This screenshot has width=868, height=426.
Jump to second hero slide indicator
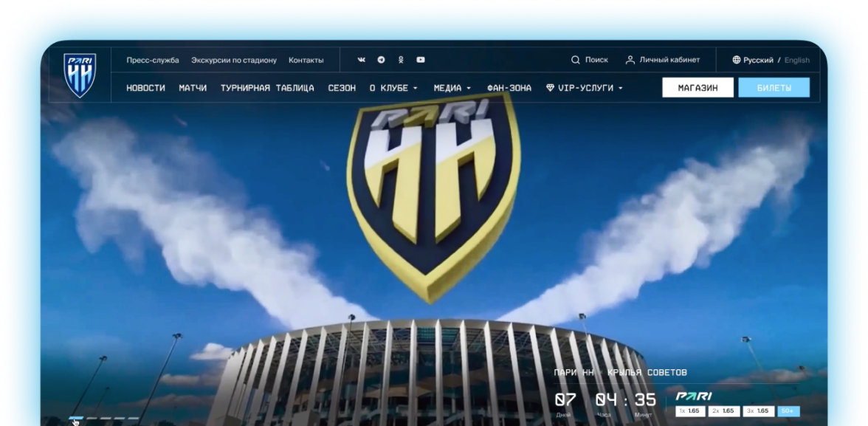pos(92,418)
